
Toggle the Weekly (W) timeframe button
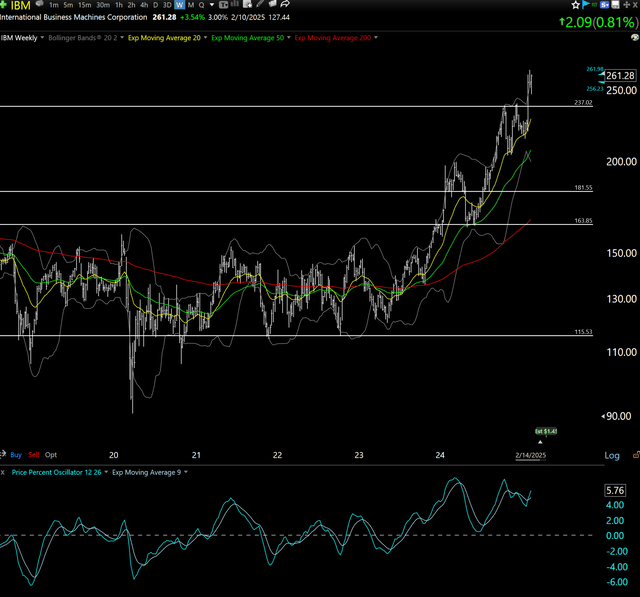[x=180, y=5]
